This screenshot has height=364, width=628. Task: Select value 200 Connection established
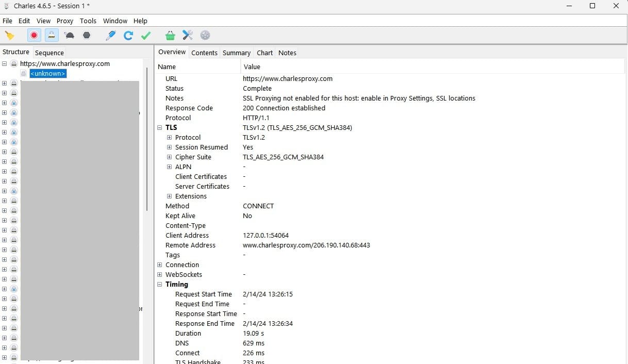pyautogui.click(x=284, y=108)
